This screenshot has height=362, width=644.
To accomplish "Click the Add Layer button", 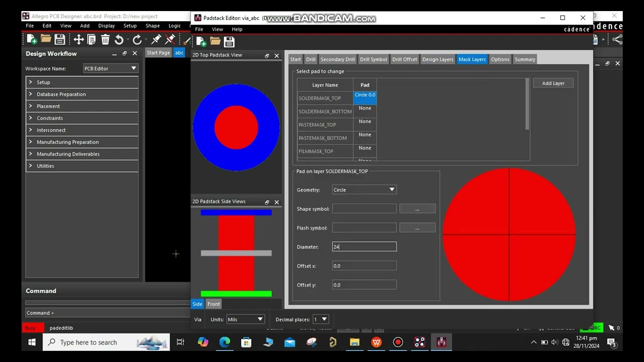I will click(553, 83).
